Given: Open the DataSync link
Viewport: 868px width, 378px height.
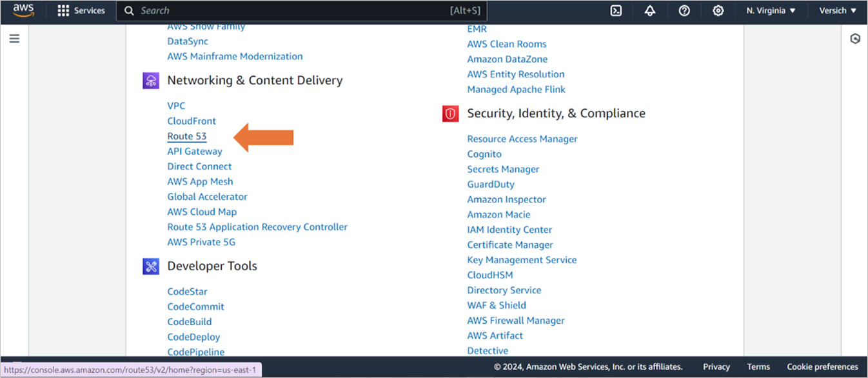Looking at the screenshot, I should (188, 41).
